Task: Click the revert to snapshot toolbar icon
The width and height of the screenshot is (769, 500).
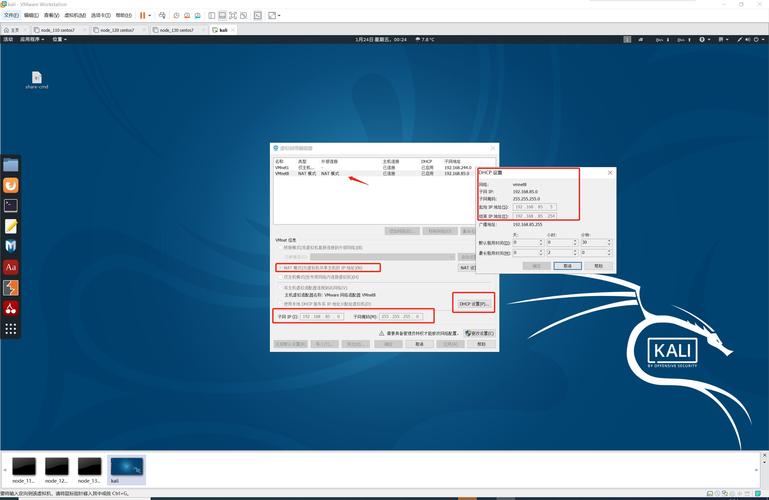Action: point(187,16)
